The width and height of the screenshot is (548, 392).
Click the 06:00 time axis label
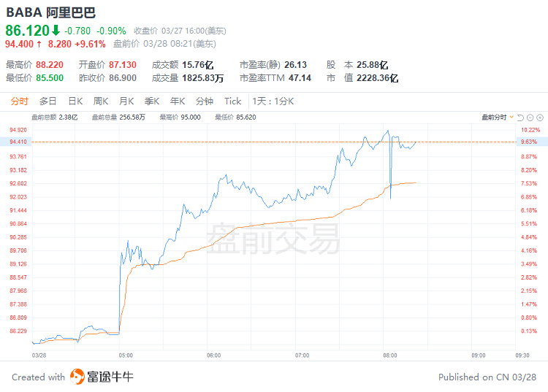pyautogui.click(x=214, y=356)
